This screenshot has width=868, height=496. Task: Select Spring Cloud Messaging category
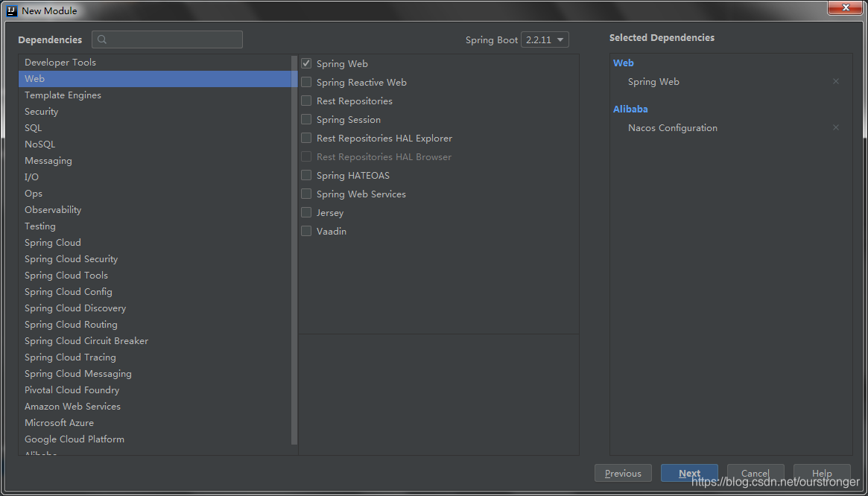coord(156,374)
